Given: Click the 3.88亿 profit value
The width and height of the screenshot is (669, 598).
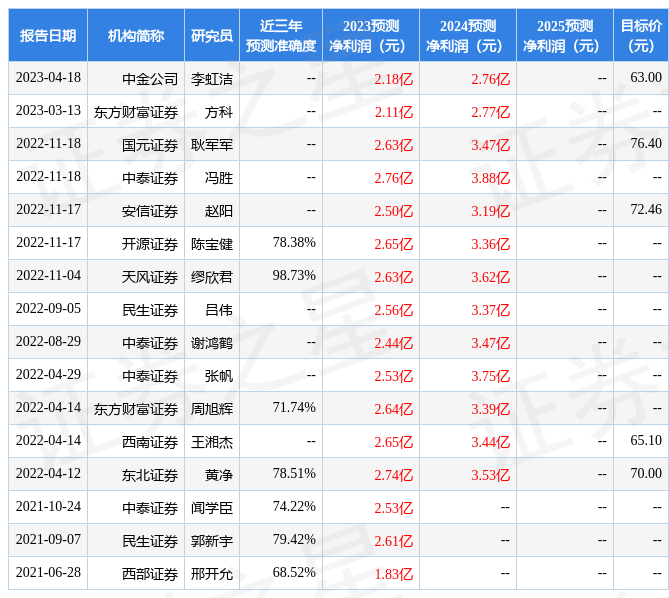Looking at the screenshot, I should point(491,178).
